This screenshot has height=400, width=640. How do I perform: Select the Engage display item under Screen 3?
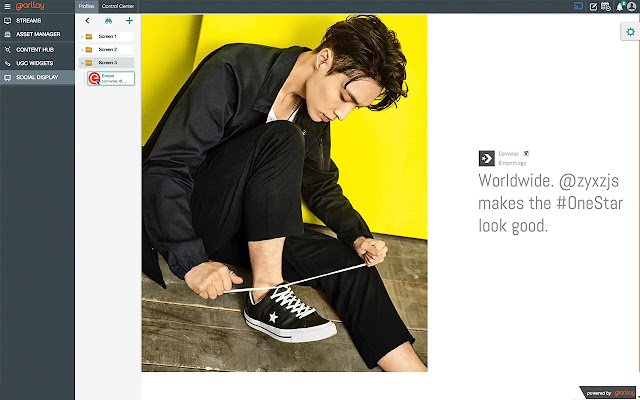coord(111,78)
